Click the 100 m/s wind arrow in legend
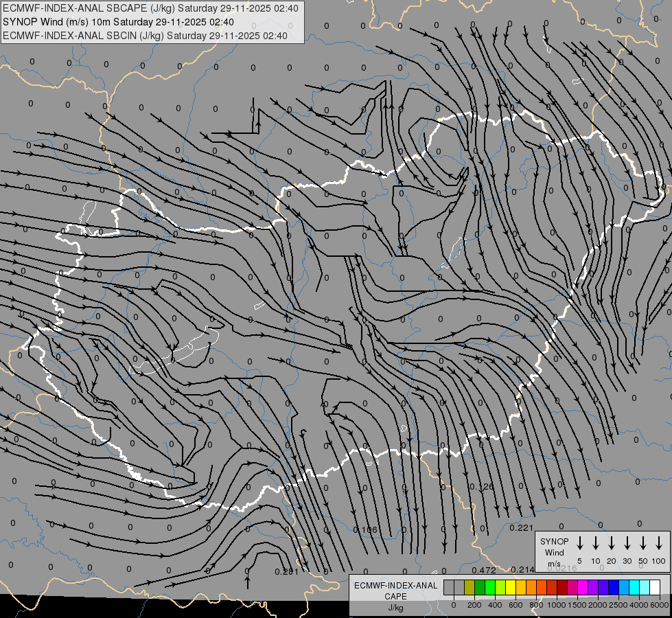Viewport: 672px width, 618px height. click(x=659, y=543)
